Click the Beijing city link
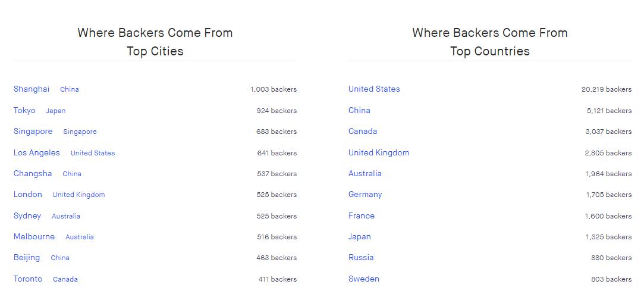This screenshot has width=644, height=303. click(x=27, y=258)
